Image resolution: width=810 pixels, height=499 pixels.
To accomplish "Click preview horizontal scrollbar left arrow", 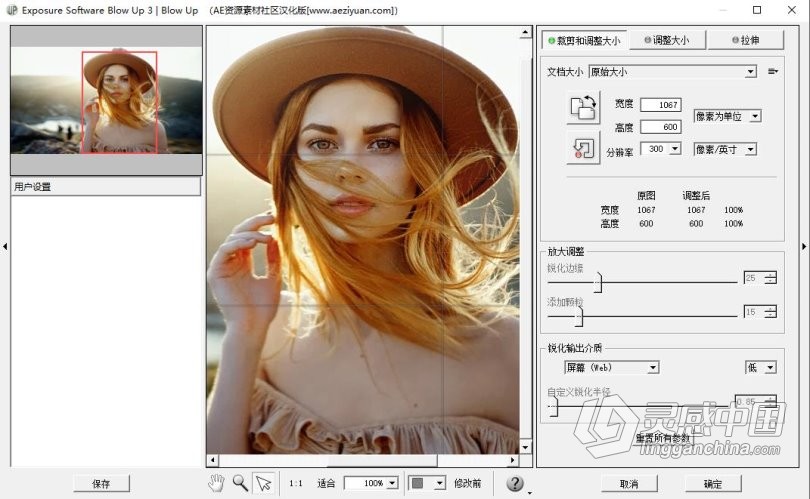I will pyautogui.click(x=213, y=460).
